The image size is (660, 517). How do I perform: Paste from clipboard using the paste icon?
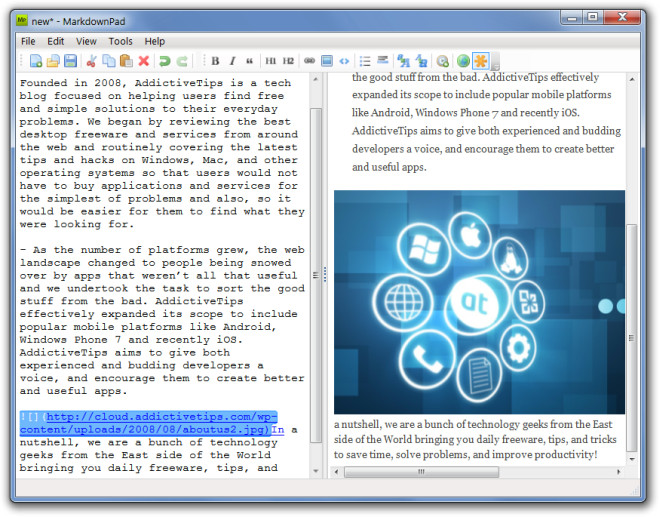click(126, 61)
